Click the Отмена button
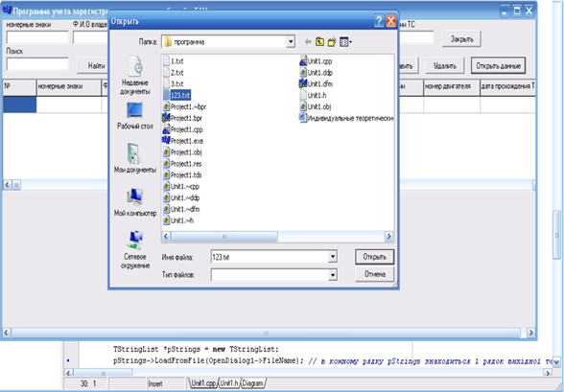 coord(374,274)
